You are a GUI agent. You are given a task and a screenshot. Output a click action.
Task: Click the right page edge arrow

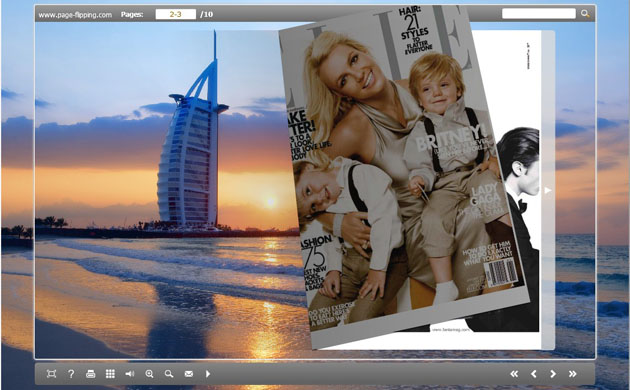[x=548, y=190]
